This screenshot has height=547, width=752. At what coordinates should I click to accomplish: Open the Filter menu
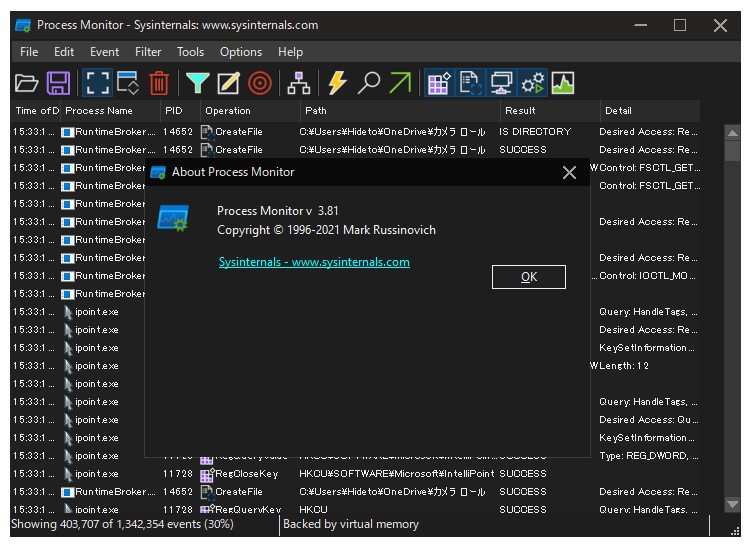tap(148, 52)
